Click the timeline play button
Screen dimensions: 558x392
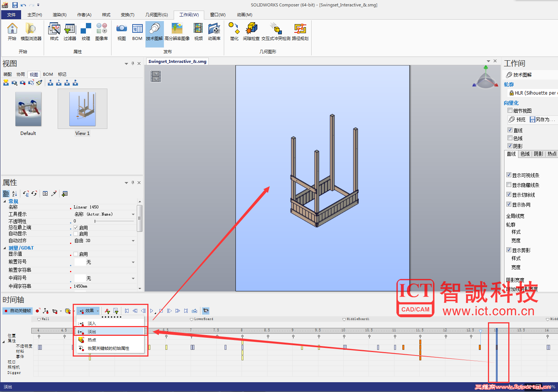[x=152, y=311]
